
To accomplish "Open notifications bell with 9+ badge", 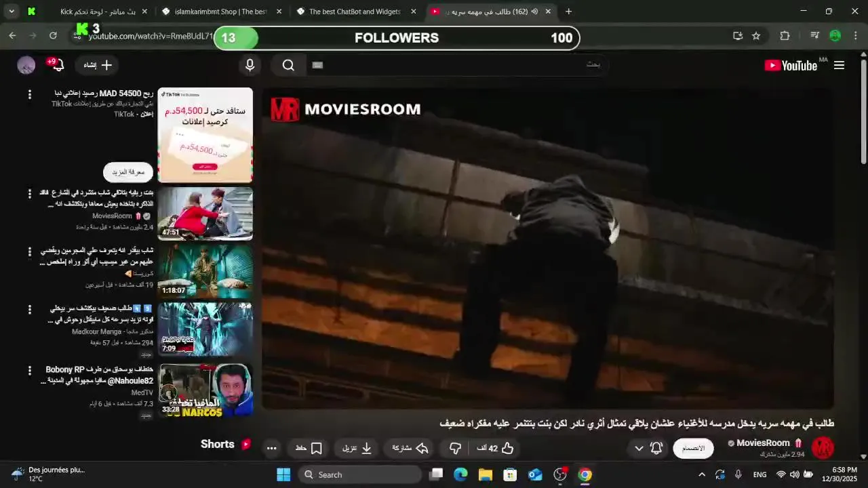I will (x=58, y=65).
